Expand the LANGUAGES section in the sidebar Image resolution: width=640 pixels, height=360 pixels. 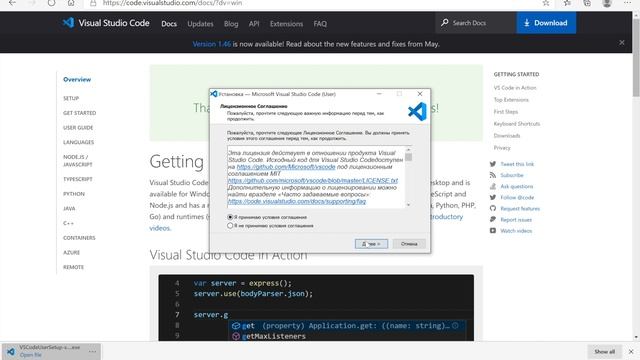78,142
